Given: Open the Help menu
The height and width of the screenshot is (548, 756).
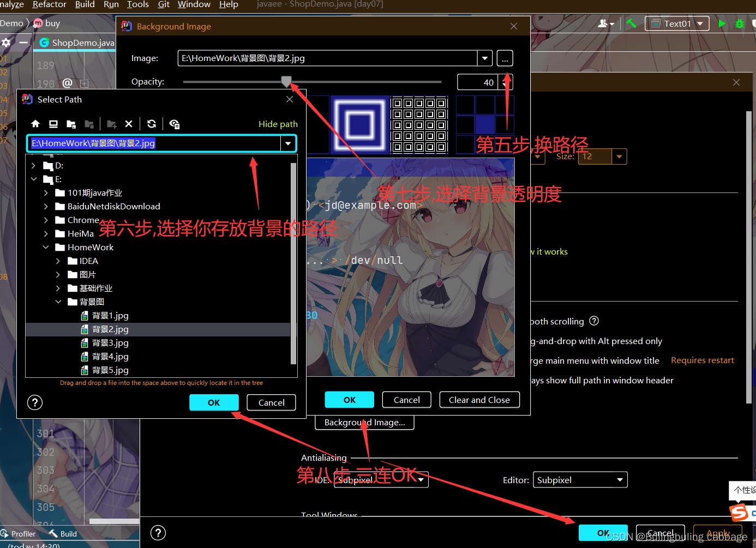Looking at the screenshot, I should (x=229, y=4).
